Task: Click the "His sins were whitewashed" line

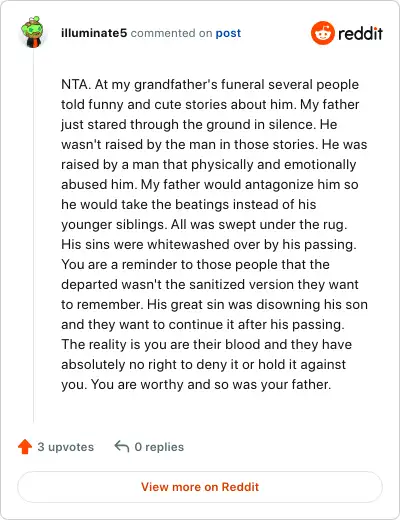Action: click(209, 244)
